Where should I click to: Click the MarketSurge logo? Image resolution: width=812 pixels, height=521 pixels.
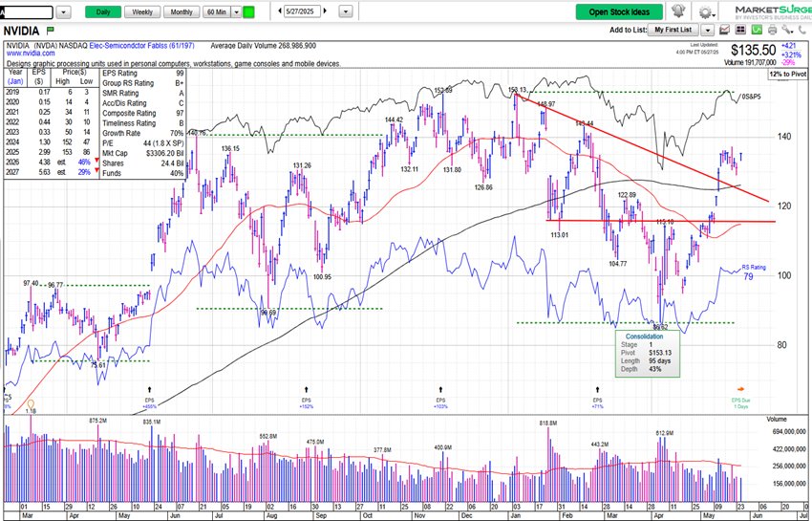pos(773,11)
